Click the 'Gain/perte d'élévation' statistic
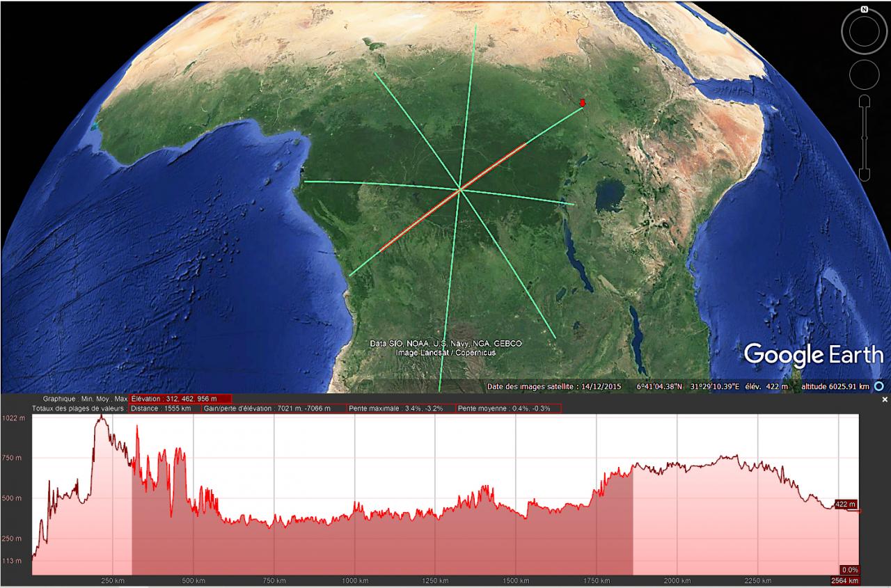This screenshot has height=588, width=891. coord(274,408)
